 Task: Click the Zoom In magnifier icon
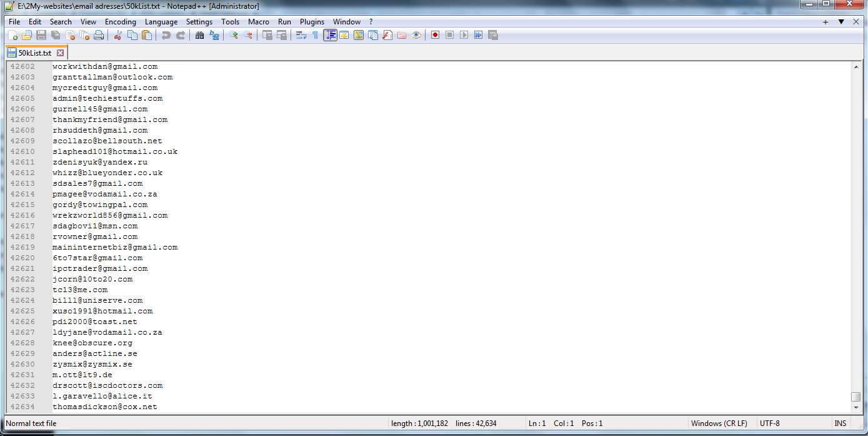tap(234, 35)
